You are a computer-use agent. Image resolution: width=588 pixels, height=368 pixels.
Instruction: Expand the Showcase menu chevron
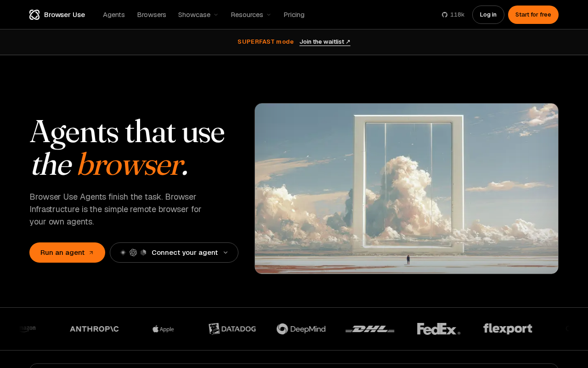pyautogui.click(x=216, y=15)
